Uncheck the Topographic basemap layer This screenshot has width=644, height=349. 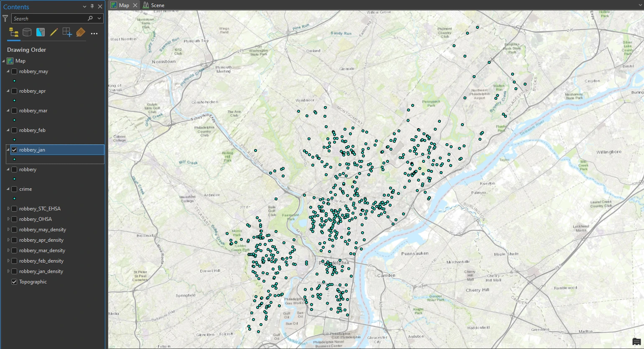click(x=14, y=282)
